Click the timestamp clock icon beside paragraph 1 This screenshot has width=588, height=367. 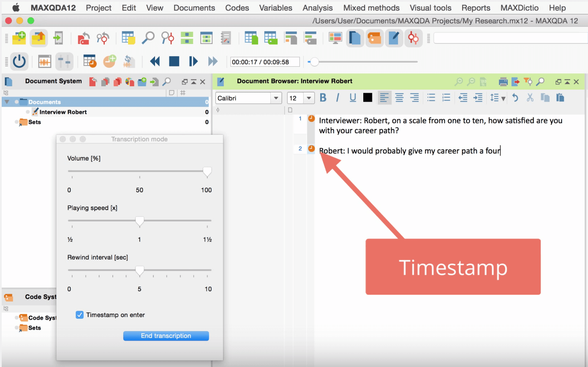tap(311, 119)
